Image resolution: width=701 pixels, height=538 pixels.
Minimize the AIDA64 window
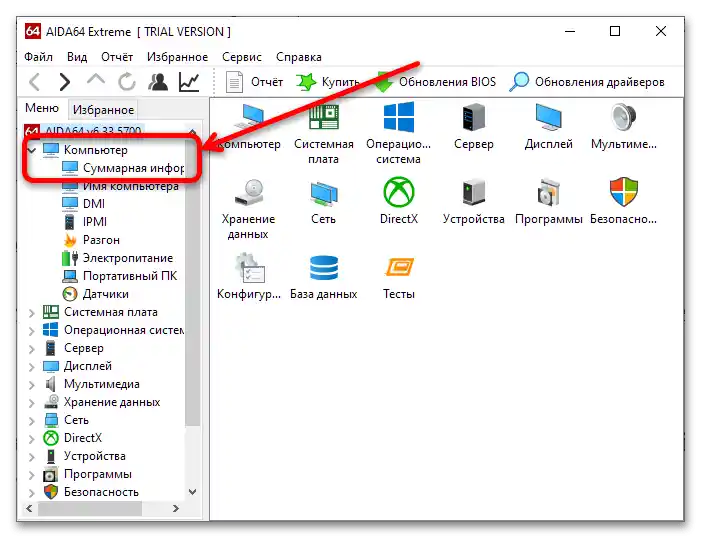(570, 31)
